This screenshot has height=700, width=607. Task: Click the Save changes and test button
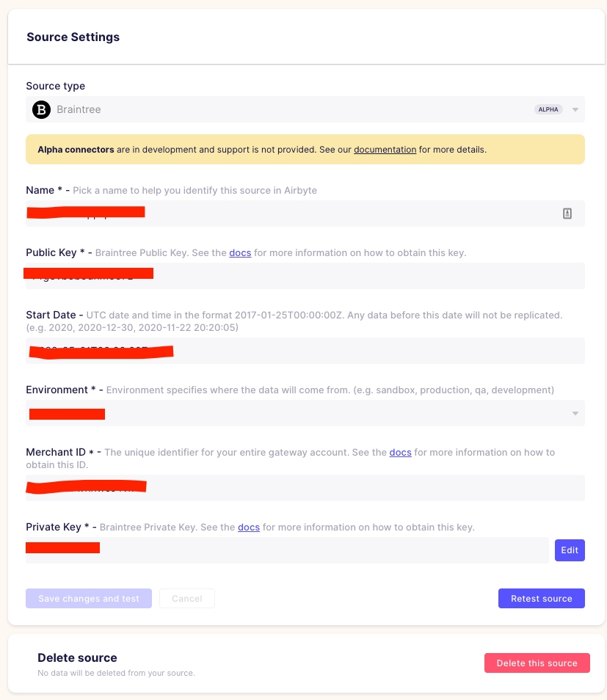coord(88,598)
